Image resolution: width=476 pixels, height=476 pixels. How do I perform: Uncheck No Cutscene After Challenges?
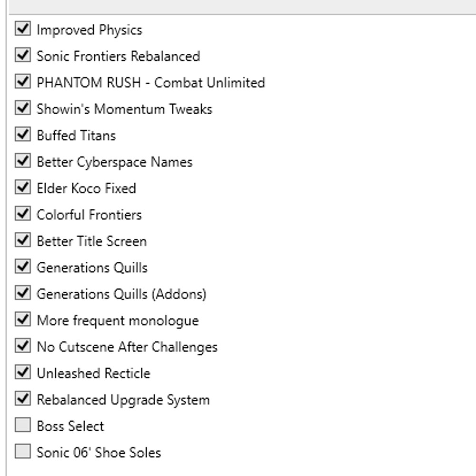(x=22, y=347)
